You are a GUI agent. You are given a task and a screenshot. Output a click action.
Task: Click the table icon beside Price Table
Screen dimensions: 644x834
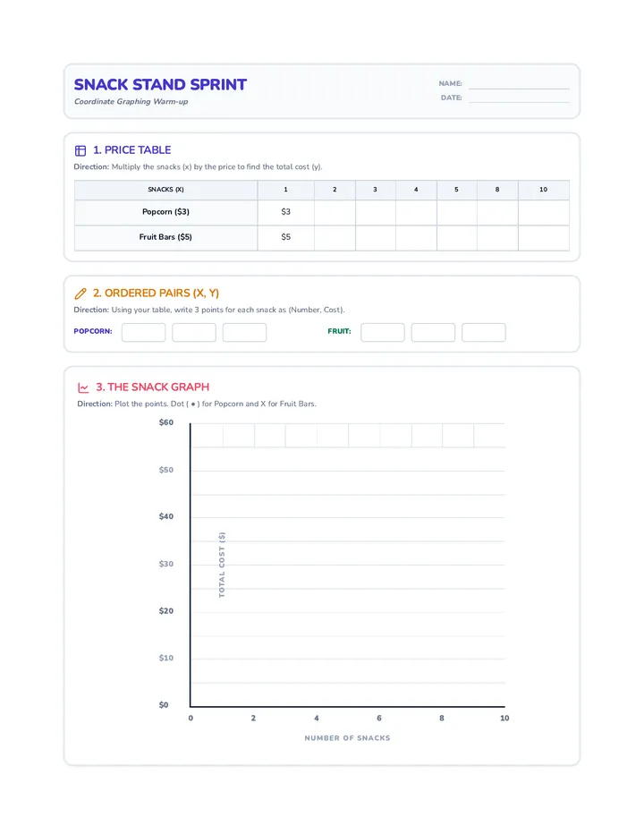[80, 150]
